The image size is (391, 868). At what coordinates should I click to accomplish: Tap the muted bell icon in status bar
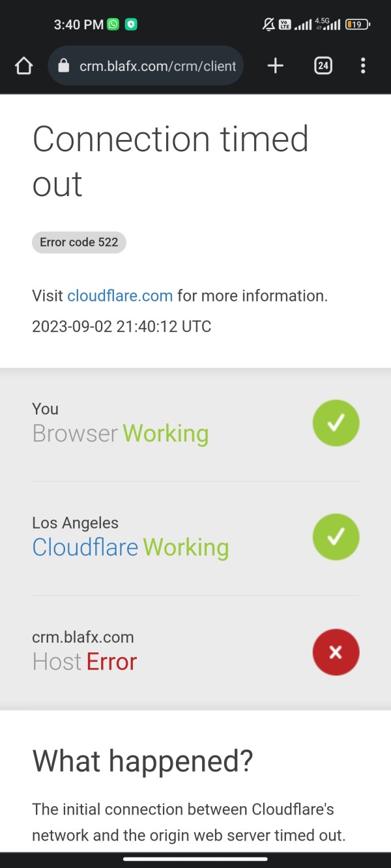point(268,25)
